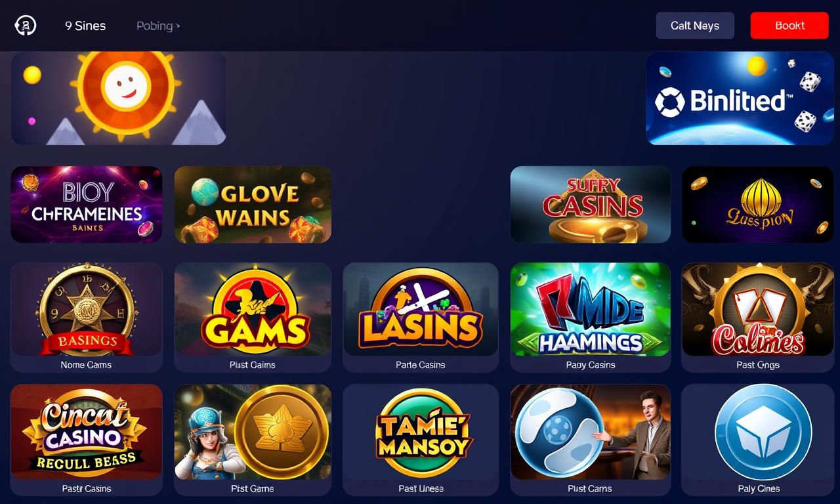
Task: Click the Calt Neys button
Action: tap(695, 26)
